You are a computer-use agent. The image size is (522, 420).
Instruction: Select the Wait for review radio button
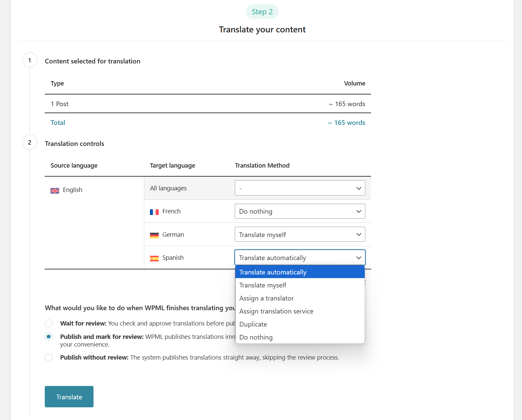click(x=49, y=323)
